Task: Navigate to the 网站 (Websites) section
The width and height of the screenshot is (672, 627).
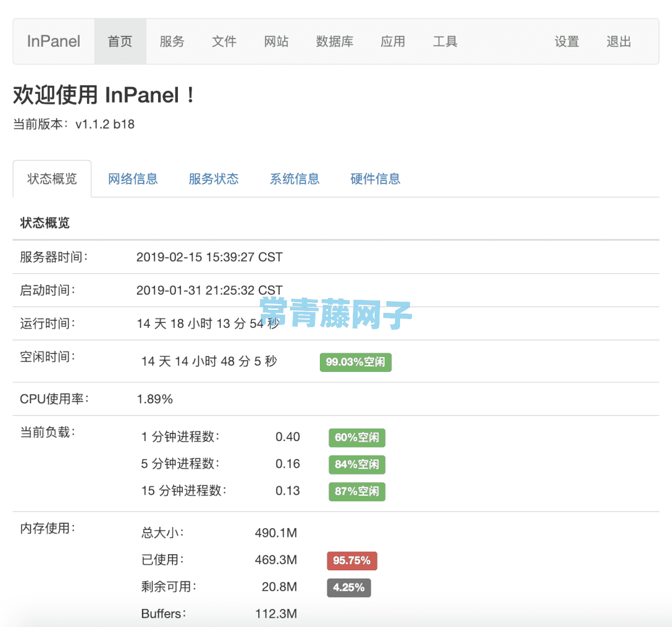Action: tap(276, 41)
